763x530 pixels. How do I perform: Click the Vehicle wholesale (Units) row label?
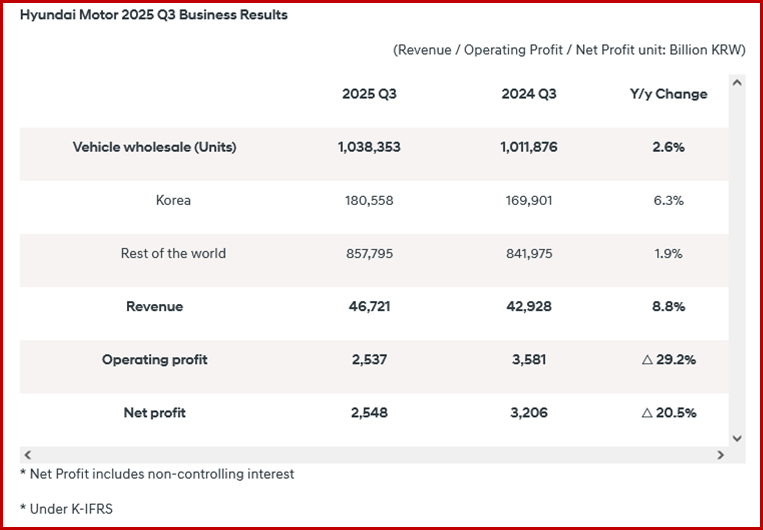[154, 147]
